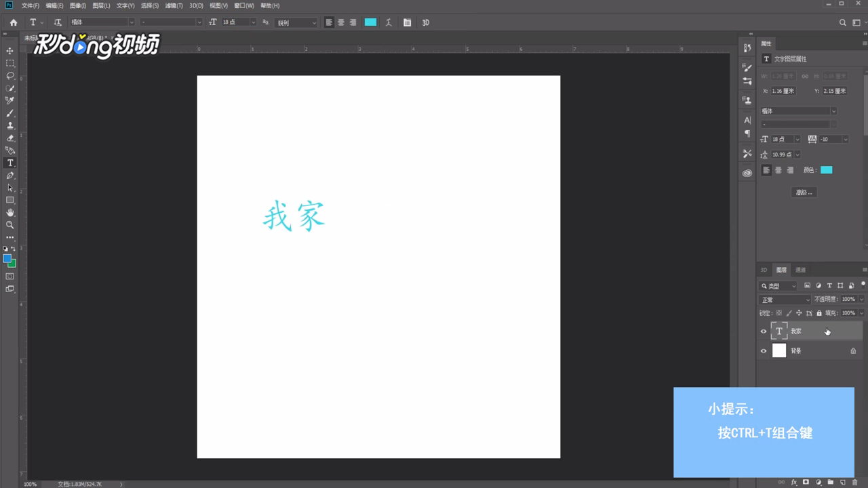The height and width of the screenshot is (488, 868).
Task: Open the font family dropdown in options bar
Action: pyautogui.click(x=130, y=22)
